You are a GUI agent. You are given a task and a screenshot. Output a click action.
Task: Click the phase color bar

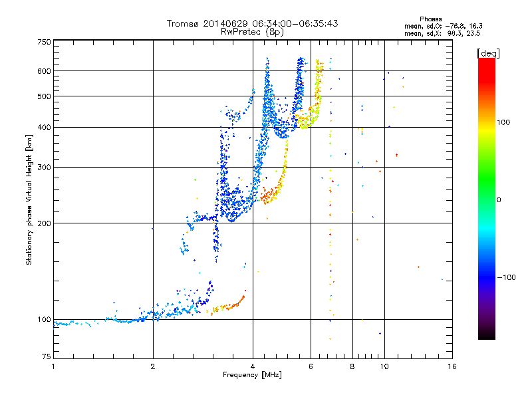pyautogui.click(x=487, y=198)
